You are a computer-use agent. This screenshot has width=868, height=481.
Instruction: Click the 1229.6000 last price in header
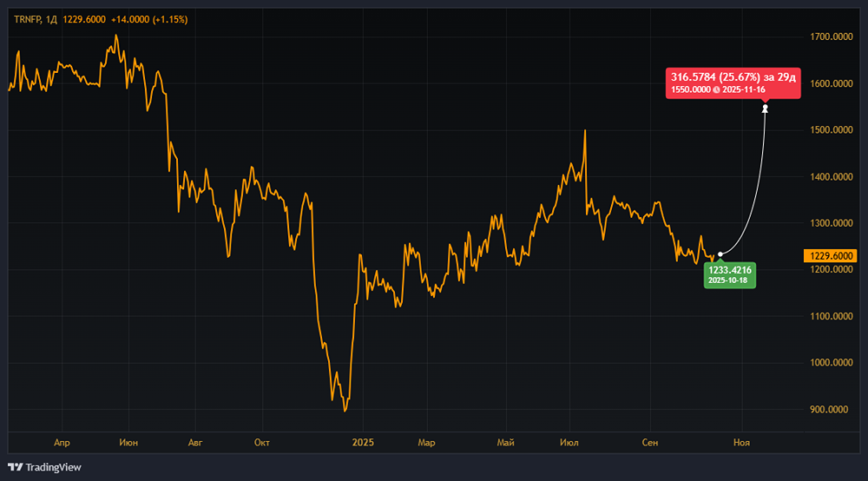(x=84, y=19)
